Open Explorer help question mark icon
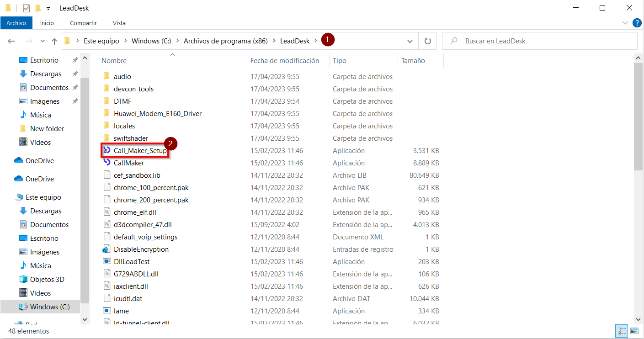 pos(637,23)
